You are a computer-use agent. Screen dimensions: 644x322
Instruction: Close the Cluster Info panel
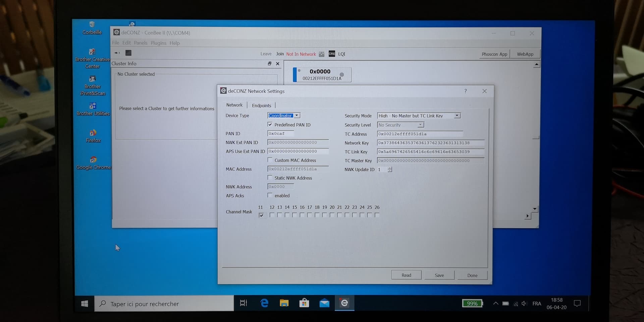click(x=277, y=63)
